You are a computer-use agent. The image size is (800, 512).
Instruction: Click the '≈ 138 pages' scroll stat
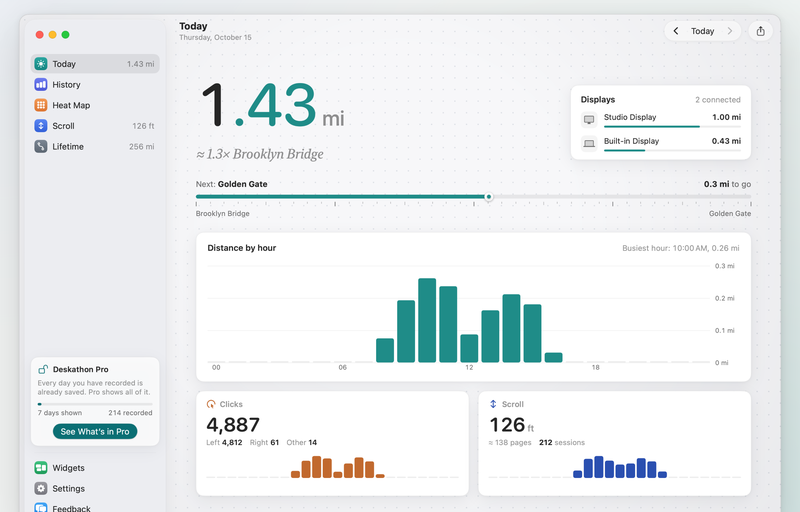[510, 443]
